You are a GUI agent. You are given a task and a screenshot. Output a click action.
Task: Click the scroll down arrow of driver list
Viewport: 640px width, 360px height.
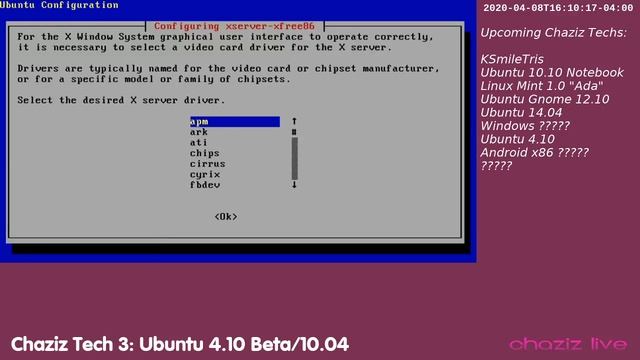pyautogui.click(x=294, y=185)
